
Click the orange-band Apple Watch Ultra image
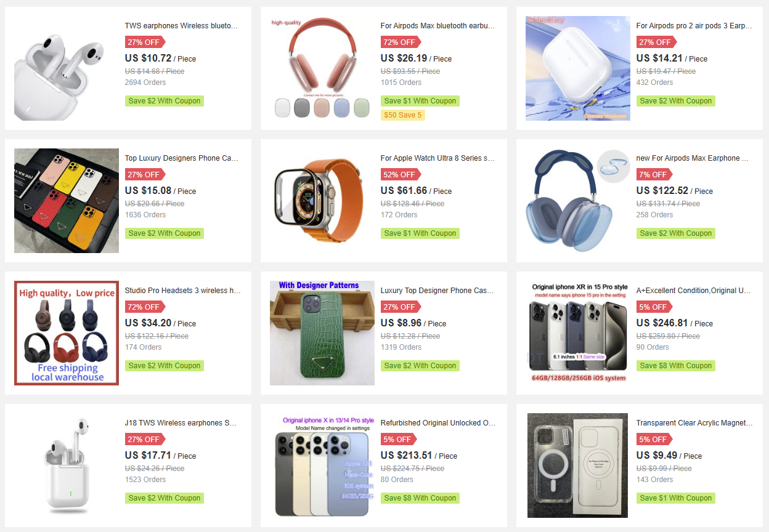322,200
